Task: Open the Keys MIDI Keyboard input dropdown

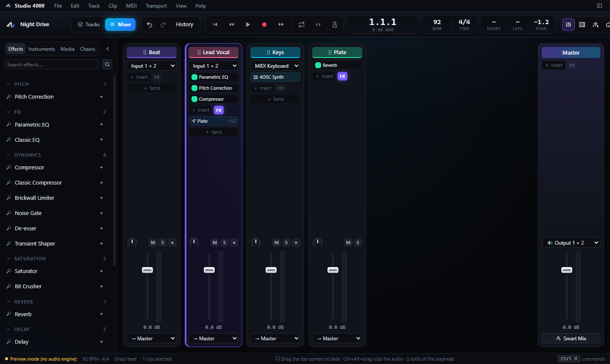Action: pos(275,66)
